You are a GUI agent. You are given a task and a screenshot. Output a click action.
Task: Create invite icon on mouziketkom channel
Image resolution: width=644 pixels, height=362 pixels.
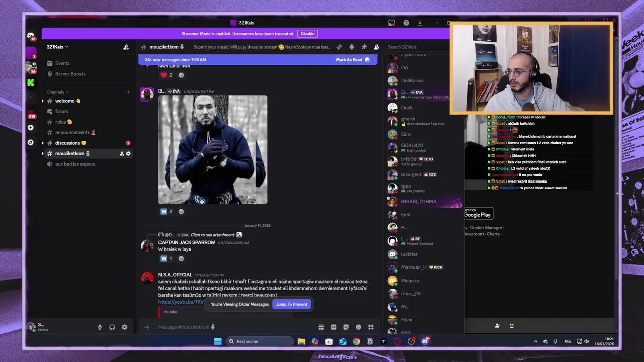click(122, 154)
